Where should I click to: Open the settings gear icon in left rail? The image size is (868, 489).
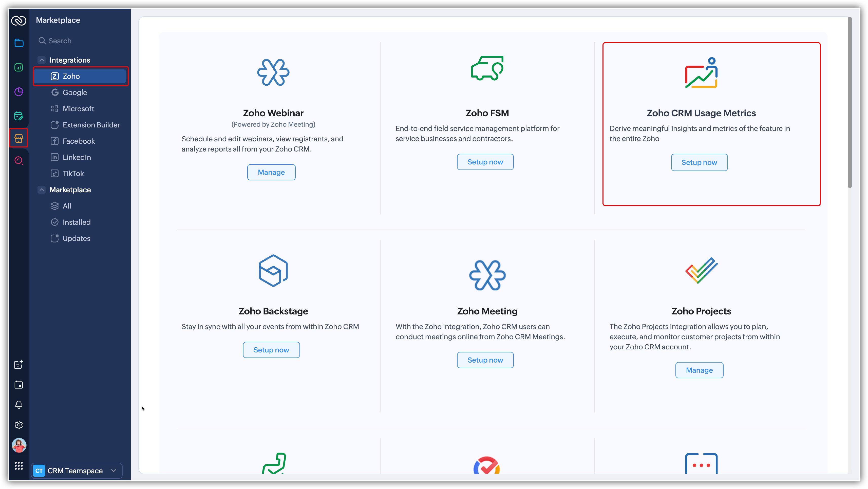pyautogui.click(x=19, y=425)
